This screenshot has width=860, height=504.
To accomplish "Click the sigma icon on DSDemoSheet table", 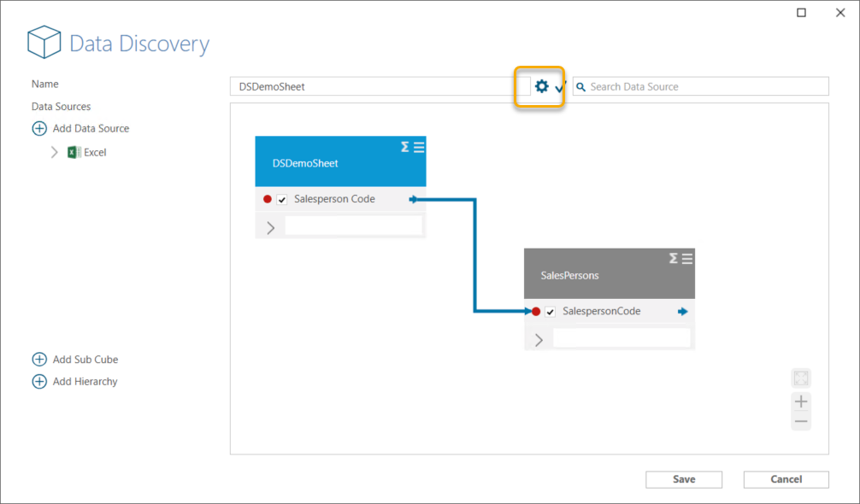I will tap(404, 147).
